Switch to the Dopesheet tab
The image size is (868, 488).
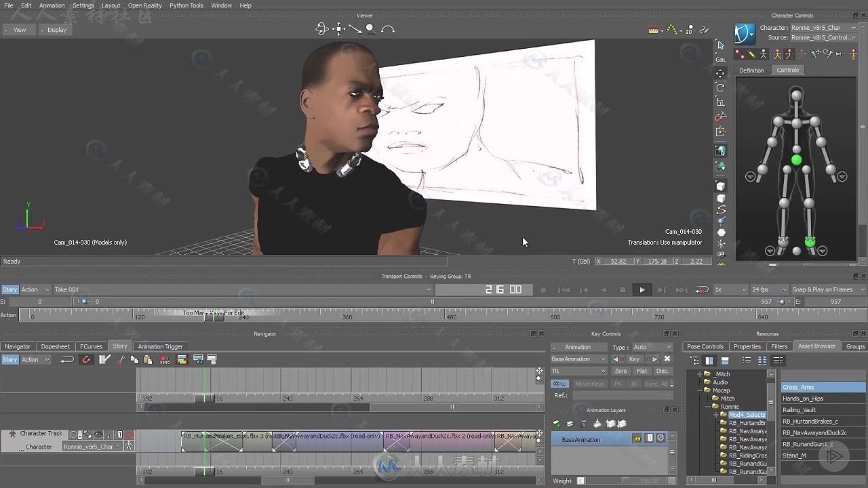tap(55, 346)
